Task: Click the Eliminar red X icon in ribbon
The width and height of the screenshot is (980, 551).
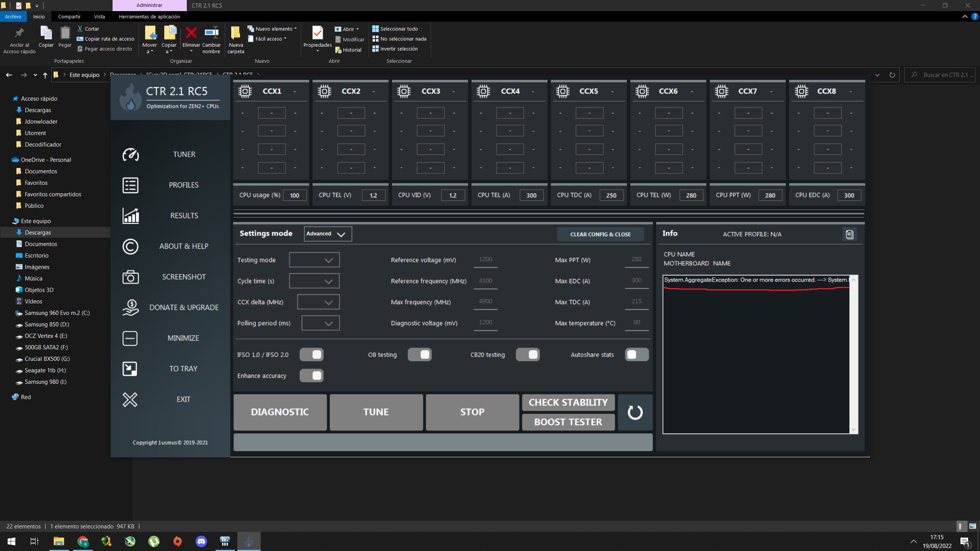Action: pos(191,33)
